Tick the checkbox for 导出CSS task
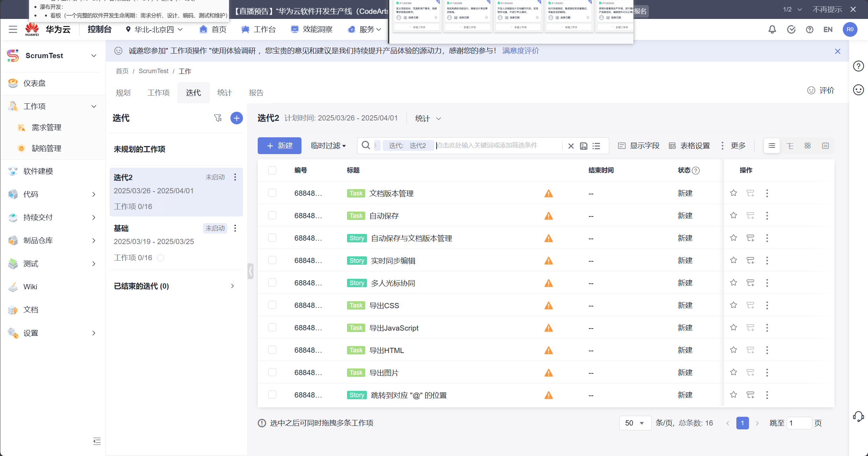The height and width of the screenshot is (456, 868). (x=272, y=305)
